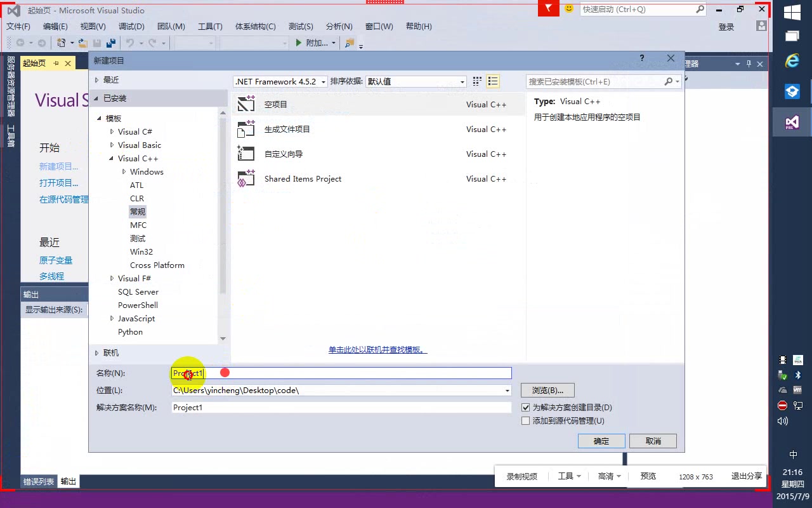Expand the Windows node under Visual C++
The image size is (812, 508).
(124, 171)
